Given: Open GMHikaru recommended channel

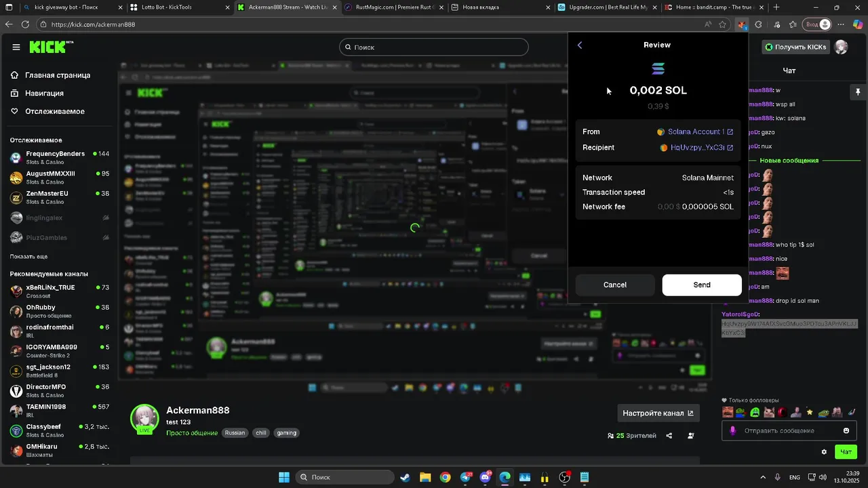Looking at the screenshot, I should pyautogui.click(x=60, y=450).
